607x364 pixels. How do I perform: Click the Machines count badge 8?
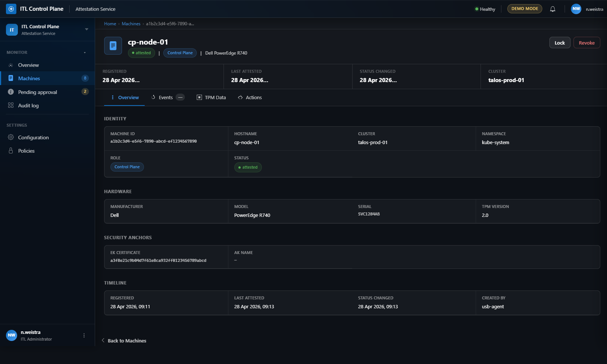[85, 78]
